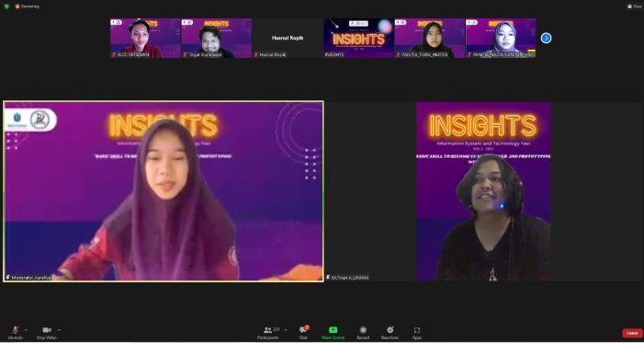Open Reactions menu
The width and height of the screenshot is (644, 343).
tap(390, 332)
